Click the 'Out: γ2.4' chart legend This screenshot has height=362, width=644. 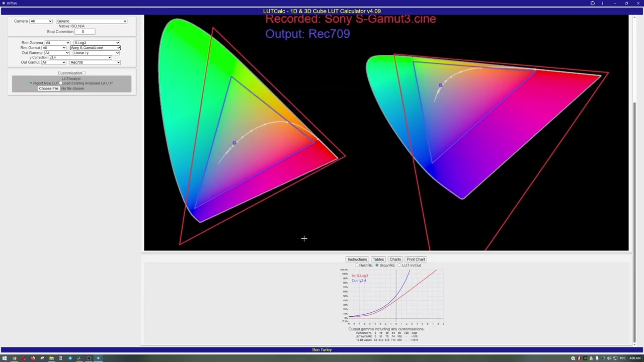(359, 281)
